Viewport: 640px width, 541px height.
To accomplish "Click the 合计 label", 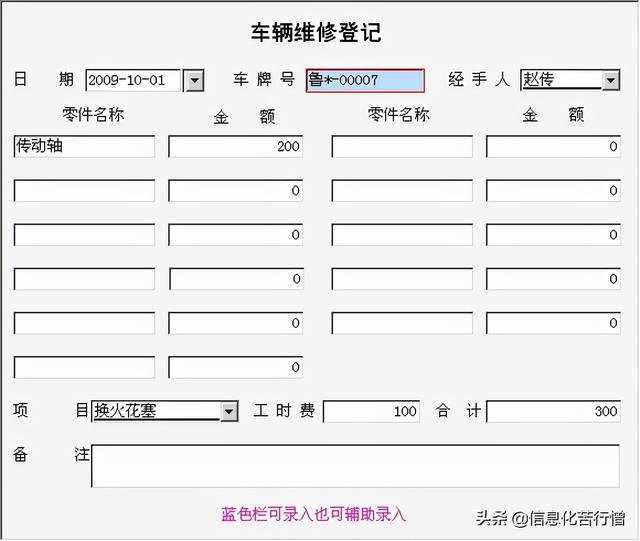I will pos(458,410).
